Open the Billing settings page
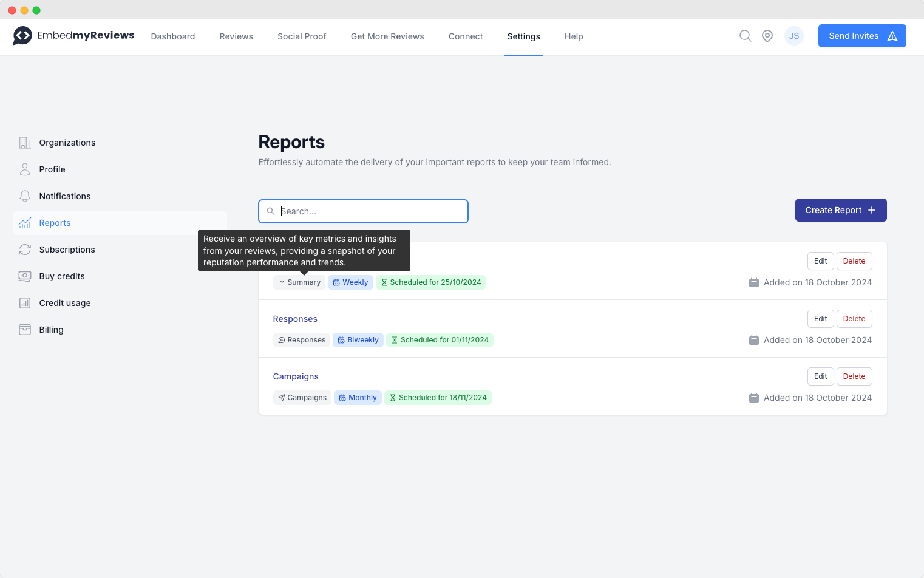This screenshot has width=924, height=578. pyautogui.click(x=51, y=330)
